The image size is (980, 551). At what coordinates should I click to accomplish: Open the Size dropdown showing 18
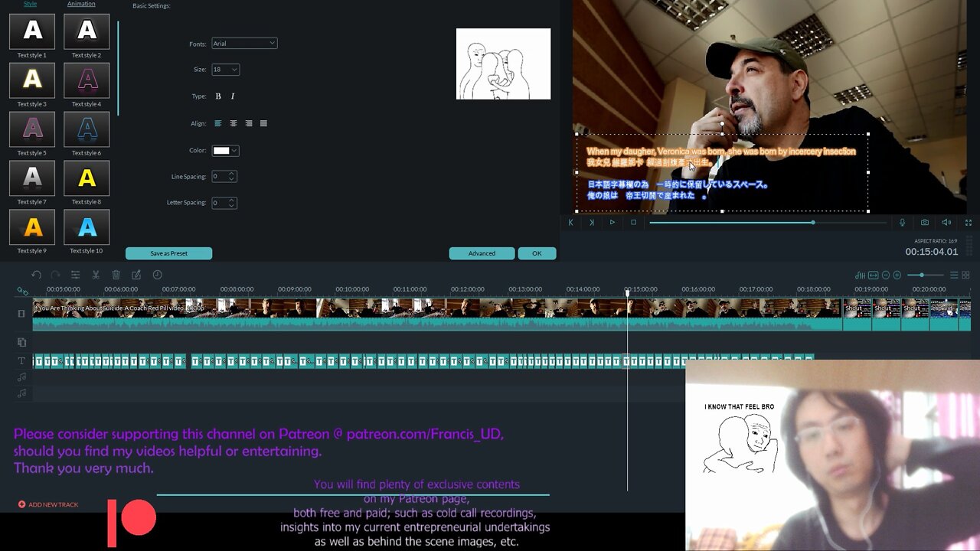[x=225, y=70]
